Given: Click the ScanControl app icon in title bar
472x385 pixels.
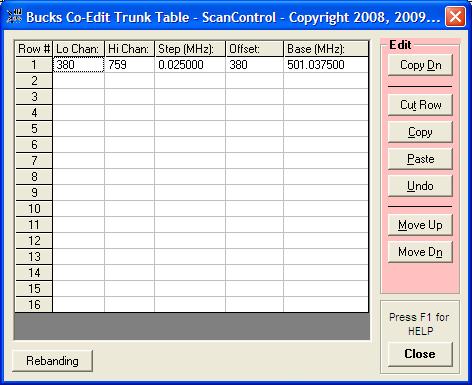Looking at the screenshot, I should point(14,16).
